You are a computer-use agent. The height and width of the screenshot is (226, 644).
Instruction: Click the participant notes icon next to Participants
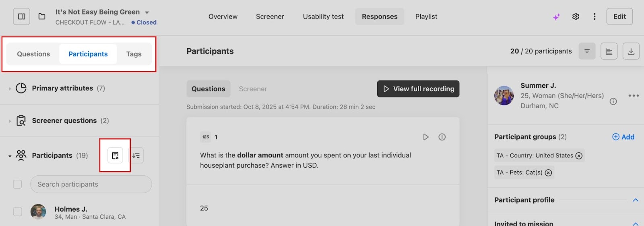point(115,156)
